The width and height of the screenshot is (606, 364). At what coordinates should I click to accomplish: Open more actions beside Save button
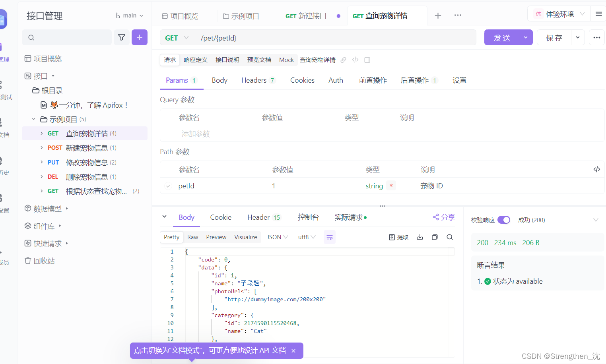(597, 37)
